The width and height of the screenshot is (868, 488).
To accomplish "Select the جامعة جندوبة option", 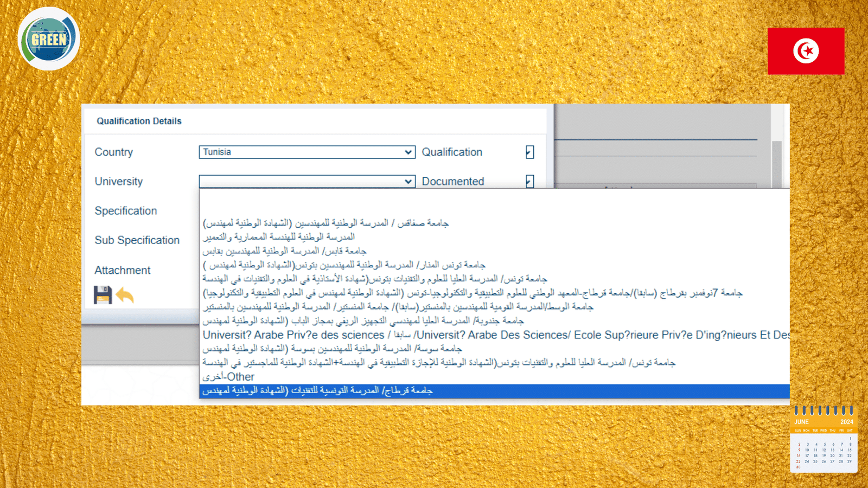I will tap(363, 321).
